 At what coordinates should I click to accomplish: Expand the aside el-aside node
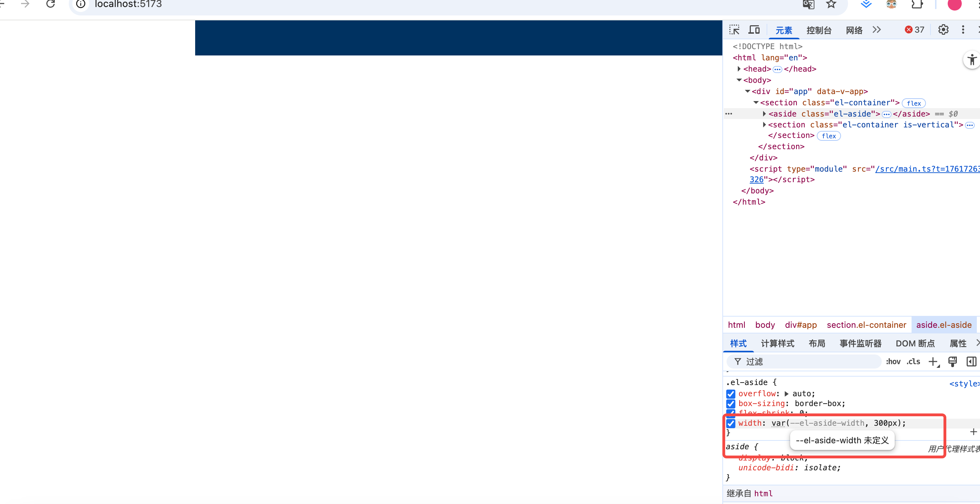click(764, 114)
